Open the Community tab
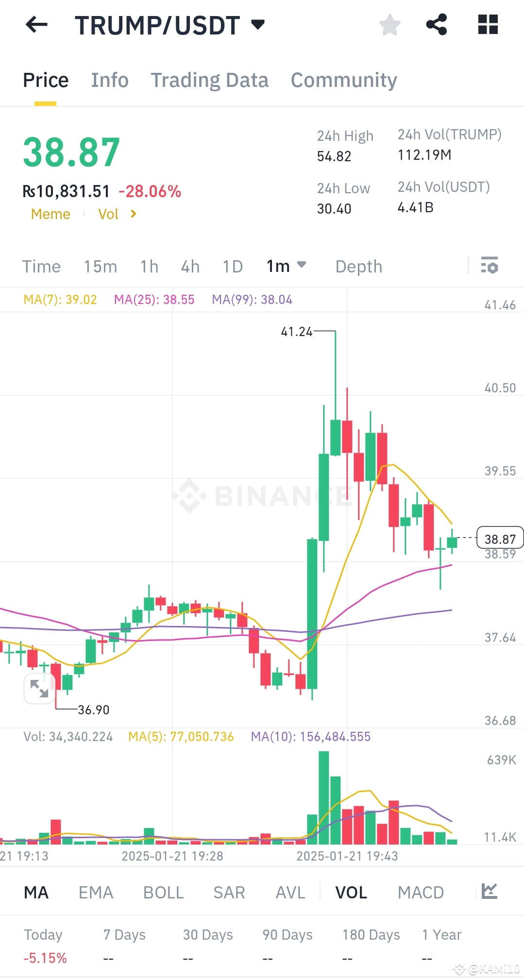This screenshot has height=980, width=524. 344,81
